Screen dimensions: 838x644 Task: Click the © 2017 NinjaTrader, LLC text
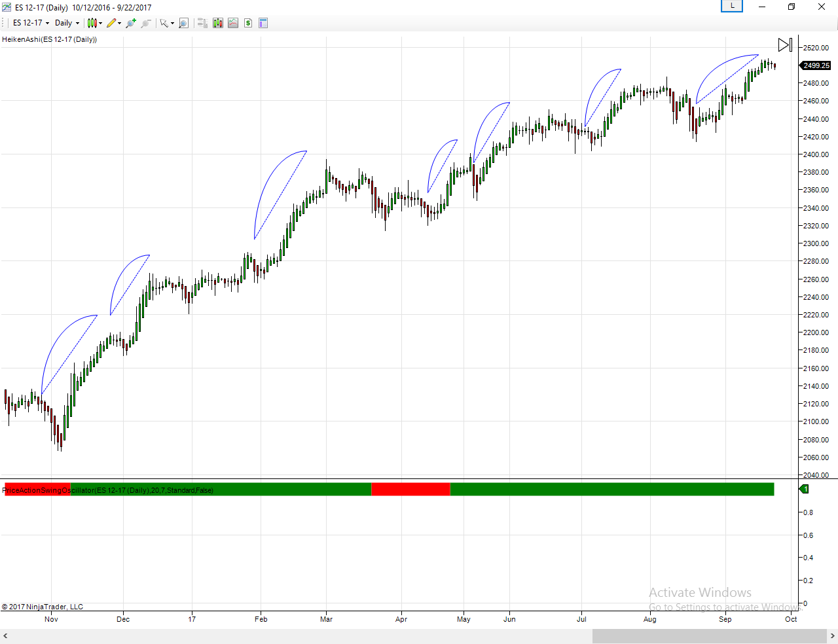pyautogui.click(x=43, y=607)
